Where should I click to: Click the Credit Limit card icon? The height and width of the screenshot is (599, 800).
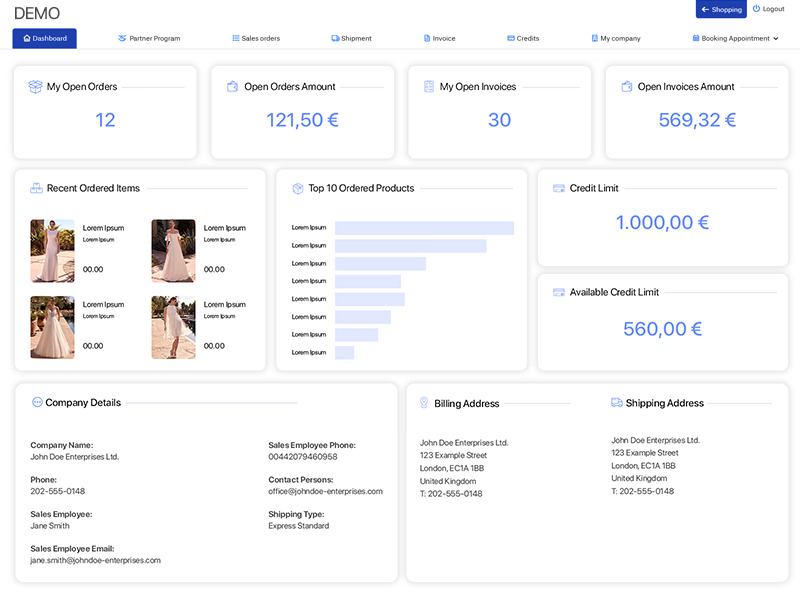point(559,188)
